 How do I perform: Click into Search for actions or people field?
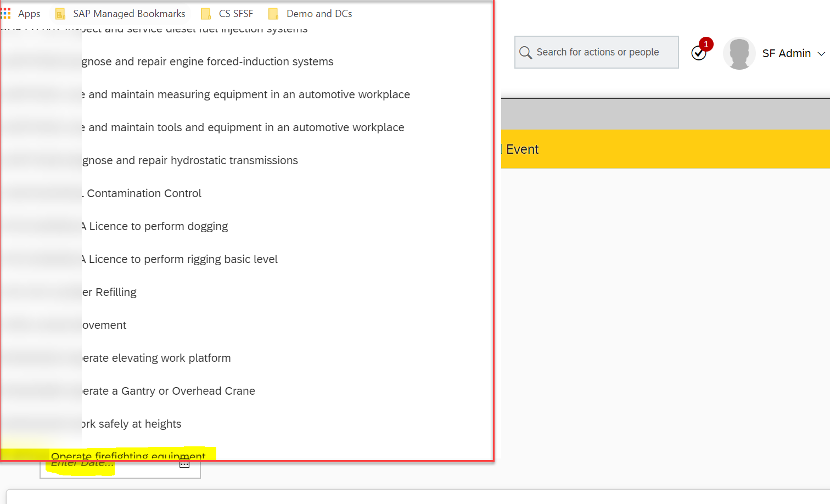tap(597, 52)
